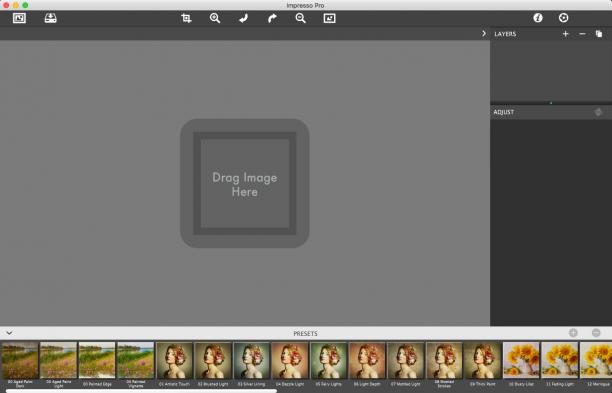Collapse the right panel with the chevron
612x393 pixels.
point(484,34)
